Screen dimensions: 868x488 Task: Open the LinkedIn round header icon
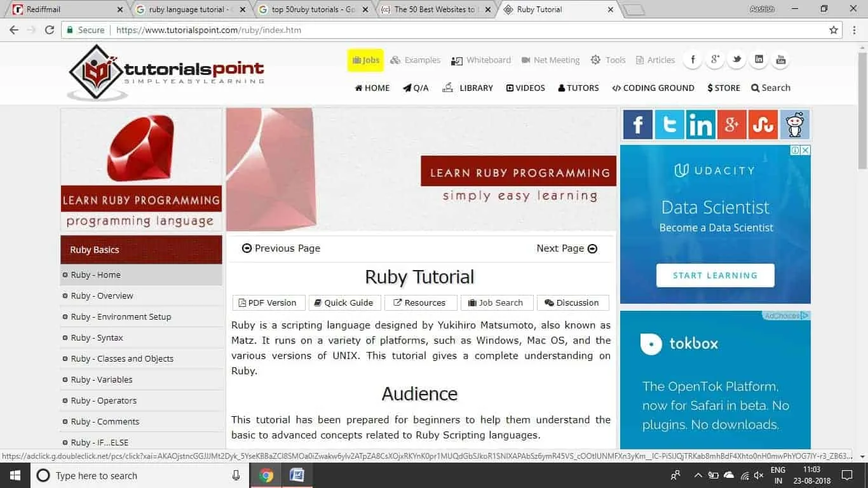[x=759, y=60]
